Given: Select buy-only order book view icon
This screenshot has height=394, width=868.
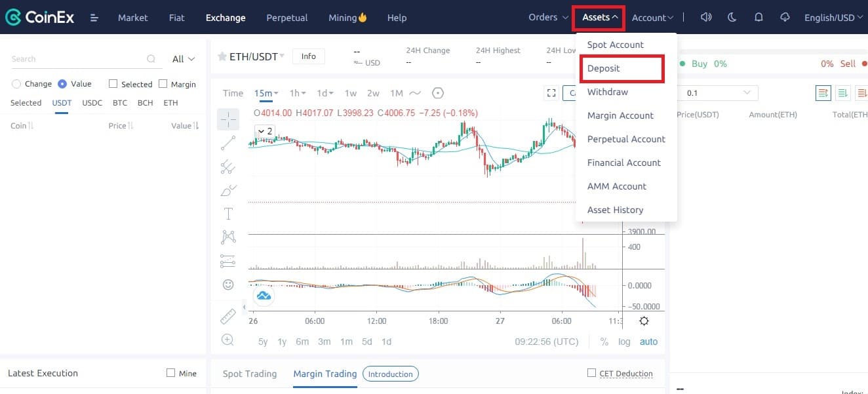Looking at the screenshot, I should (844, 93).
